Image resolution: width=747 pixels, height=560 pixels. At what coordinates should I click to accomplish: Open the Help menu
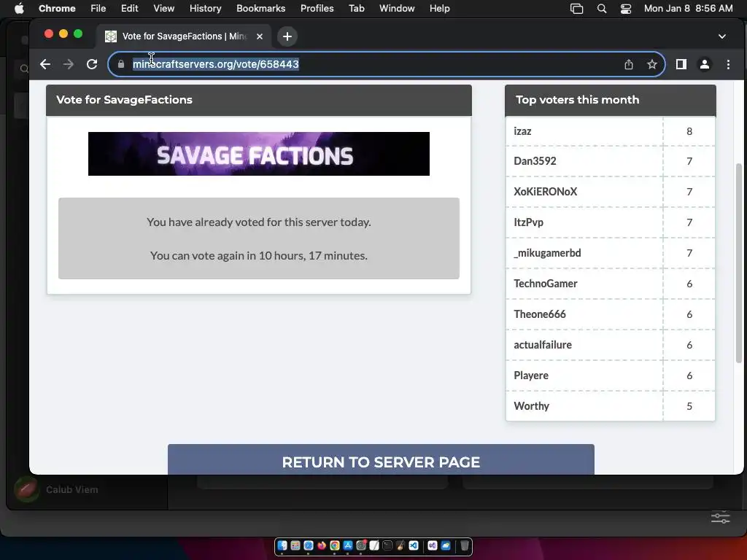point(440,9)
